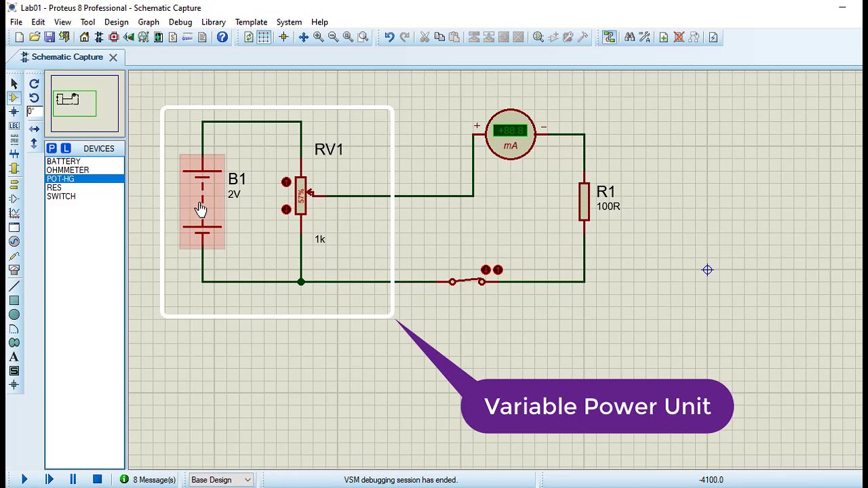Image resolution: width=868 pixels, height=488 pixels.
Task: Open an existing project folder icon
Action: pos(35,37)
